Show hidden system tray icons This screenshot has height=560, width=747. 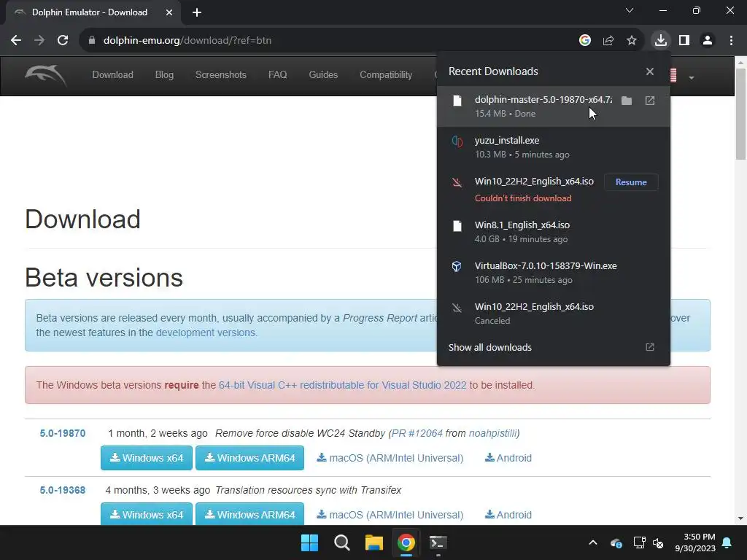point(593,542)
